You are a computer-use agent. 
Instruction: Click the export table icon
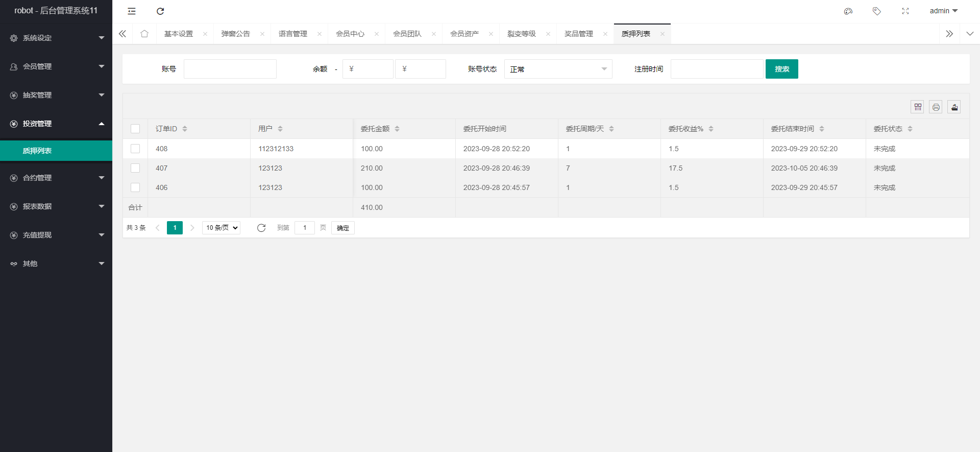pyautogui.click(x=954, y=107)
